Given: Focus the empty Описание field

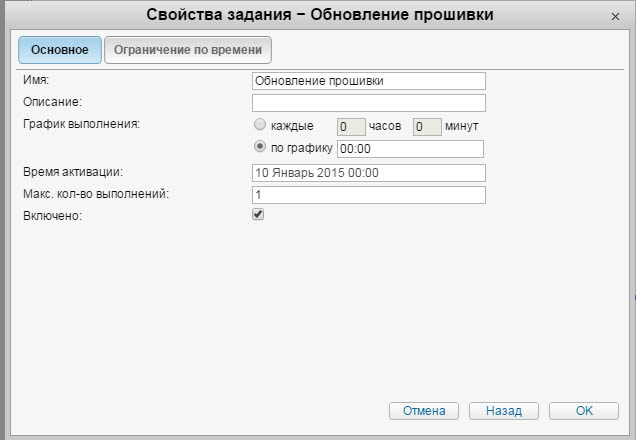Looking at the screenshot, I should click(368, 103).
